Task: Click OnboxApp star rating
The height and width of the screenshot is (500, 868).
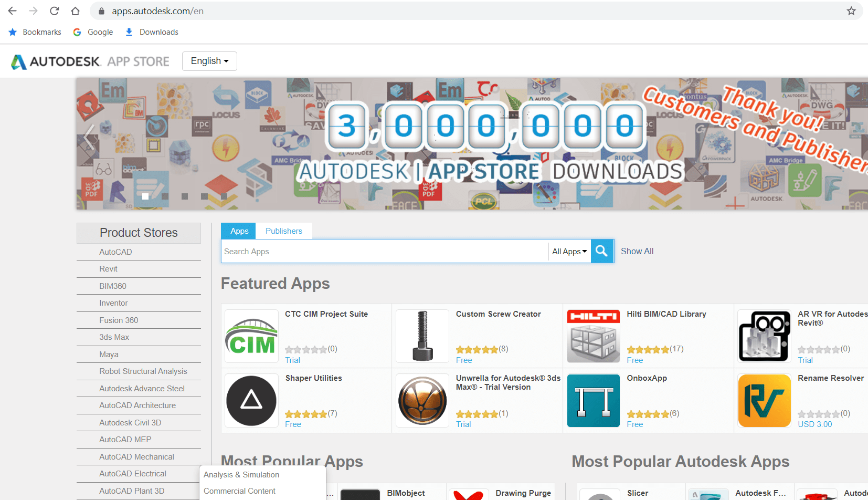Action: (648, 414)
